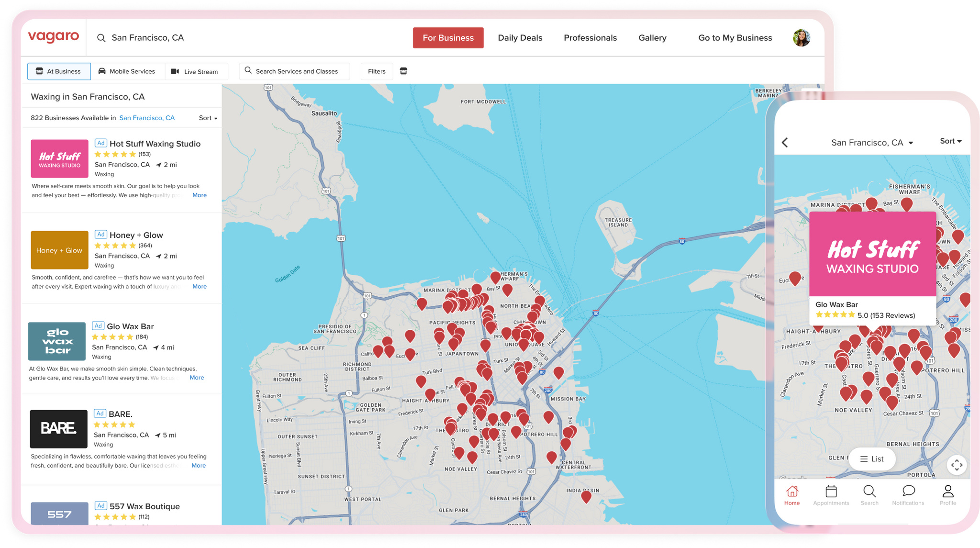Click the Vagaro logo
Viewport: 980px width, 548px height.
[54, 37]
